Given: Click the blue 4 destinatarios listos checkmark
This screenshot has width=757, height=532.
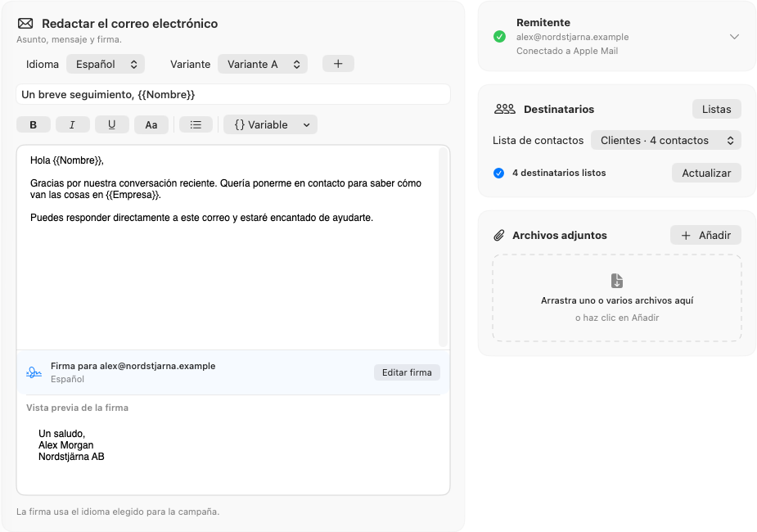Looking at the screenshot, I should (498, 173).
